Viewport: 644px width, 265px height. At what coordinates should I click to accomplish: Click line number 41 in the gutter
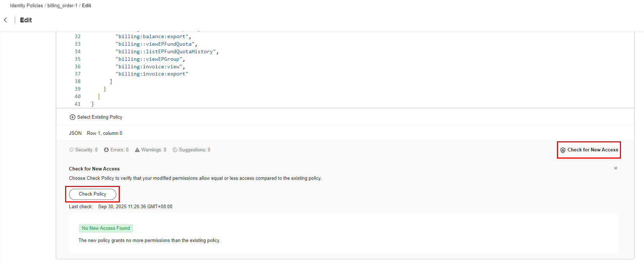pyautogui.click(x=77, y=104)
